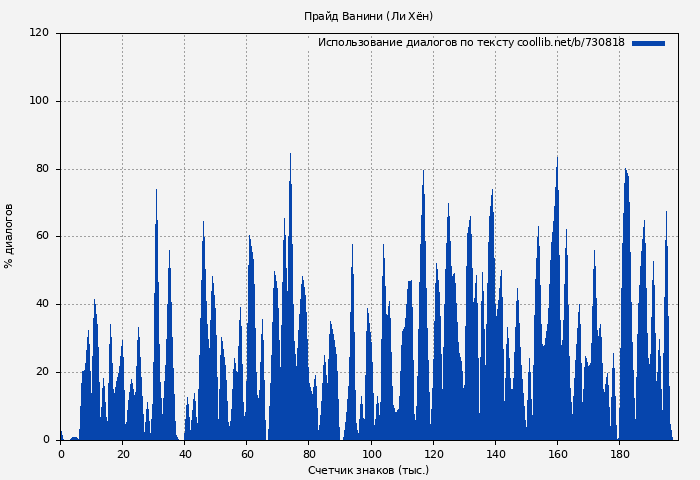The height and width of the screenshot is (480, 700).
Task: Select the "Счетчик знаков (тыс.)" axis label
Action: point(368,470)
